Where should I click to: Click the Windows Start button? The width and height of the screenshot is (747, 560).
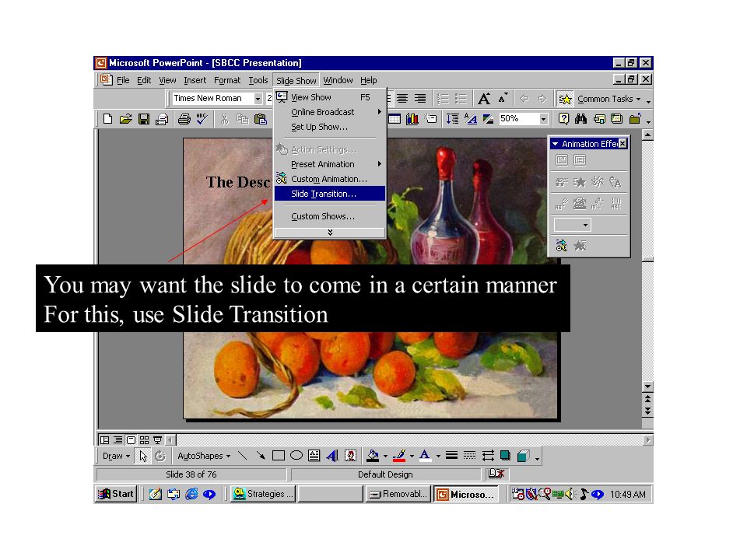[x=116, y=495]
